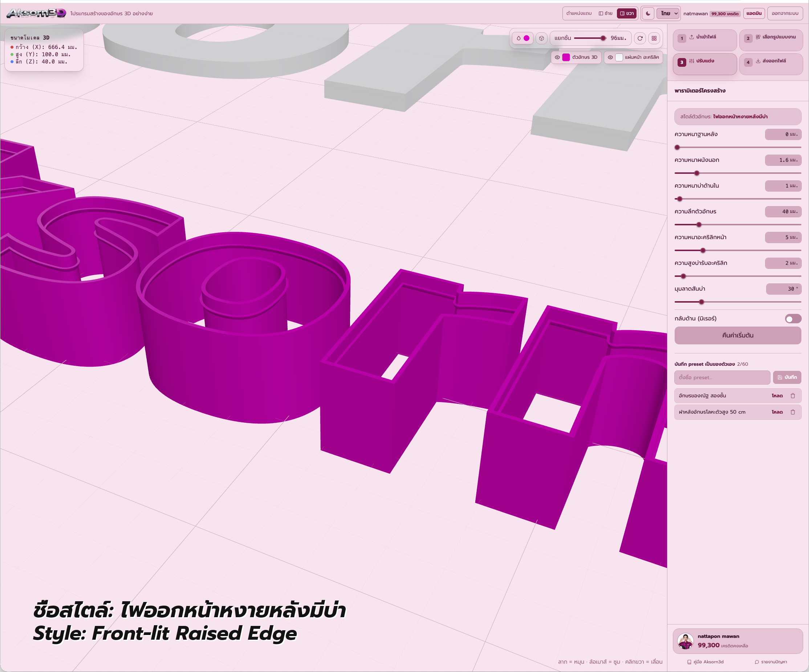Screen dimensions: 809x672
Task: Click ออกจากระบบ to log out
Action: point(785,13)
